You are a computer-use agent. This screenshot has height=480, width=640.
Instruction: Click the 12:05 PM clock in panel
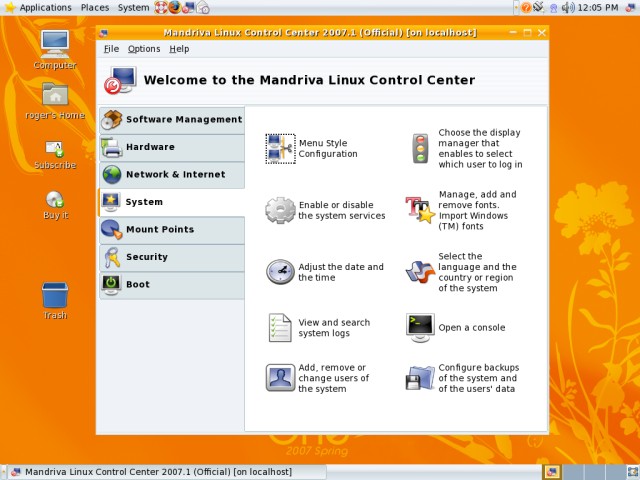(598, 7)
